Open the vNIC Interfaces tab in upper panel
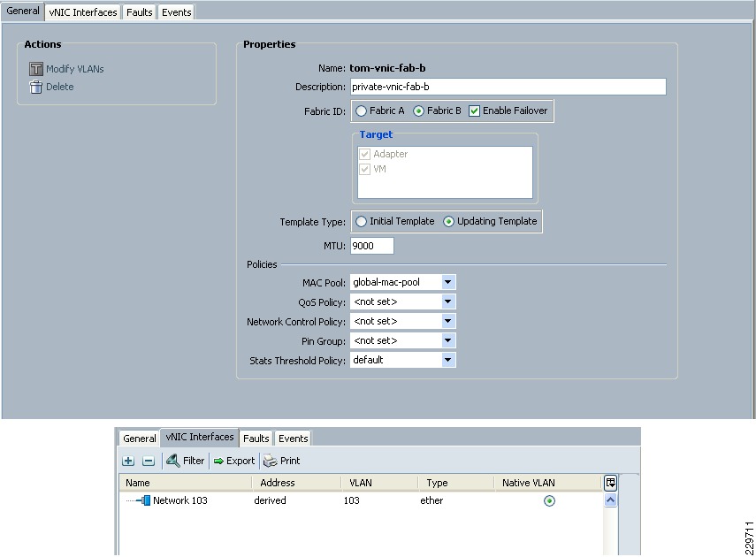This screenshot has height=557, width=756. 83,12
